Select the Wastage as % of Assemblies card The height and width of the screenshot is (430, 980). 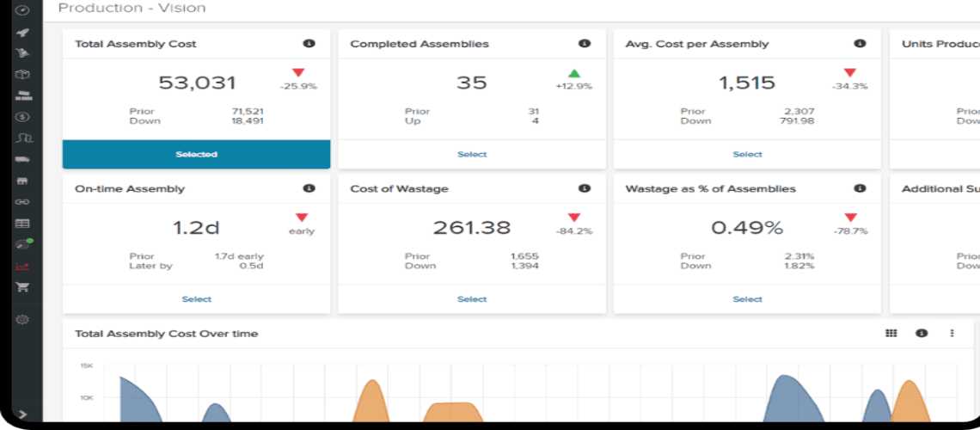[x=746, y=299]
